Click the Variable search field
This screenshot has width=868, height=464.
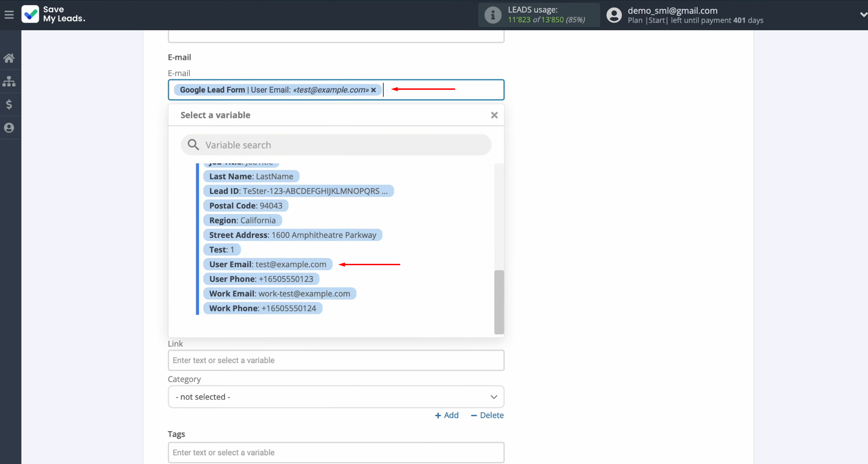click(336, 145)
